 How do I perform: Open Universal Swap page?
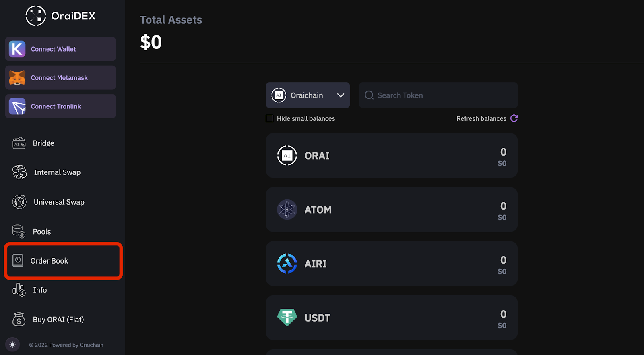tap(59, 202)
